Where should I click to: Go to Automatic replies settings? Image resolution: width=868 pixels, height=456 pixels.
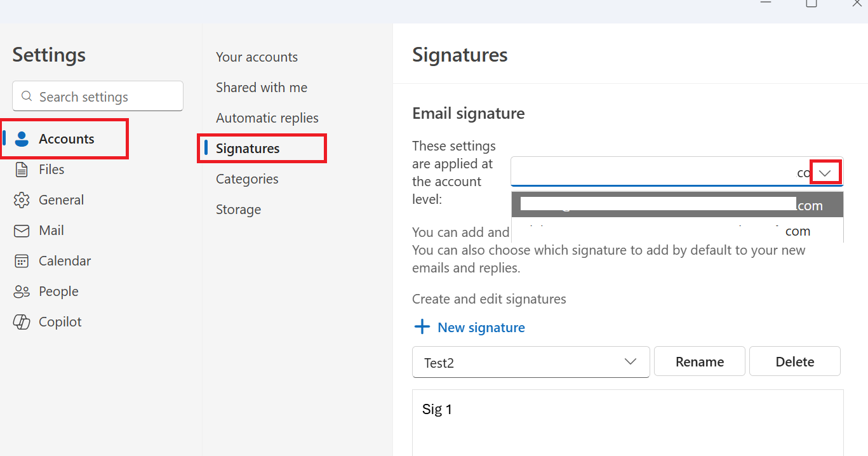(267, 118)
